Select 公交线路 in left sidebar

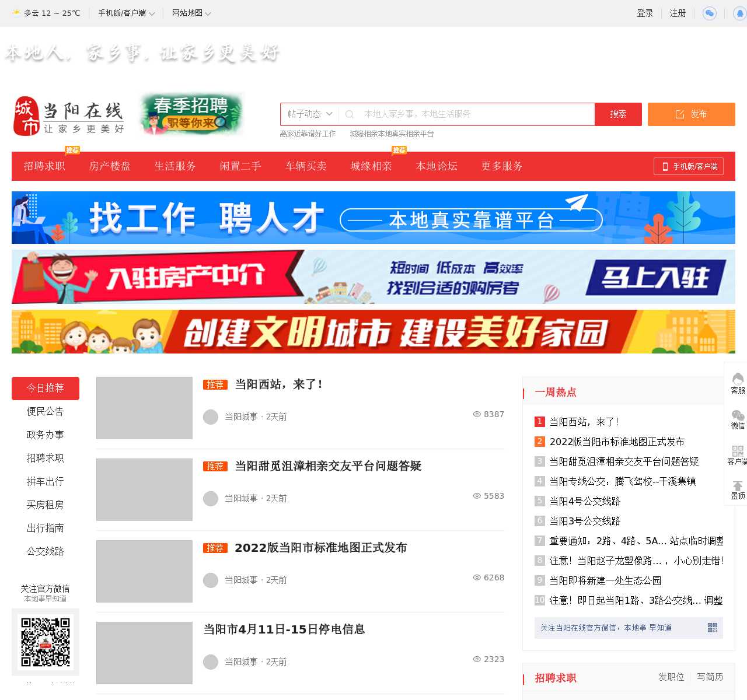point(45,552)
